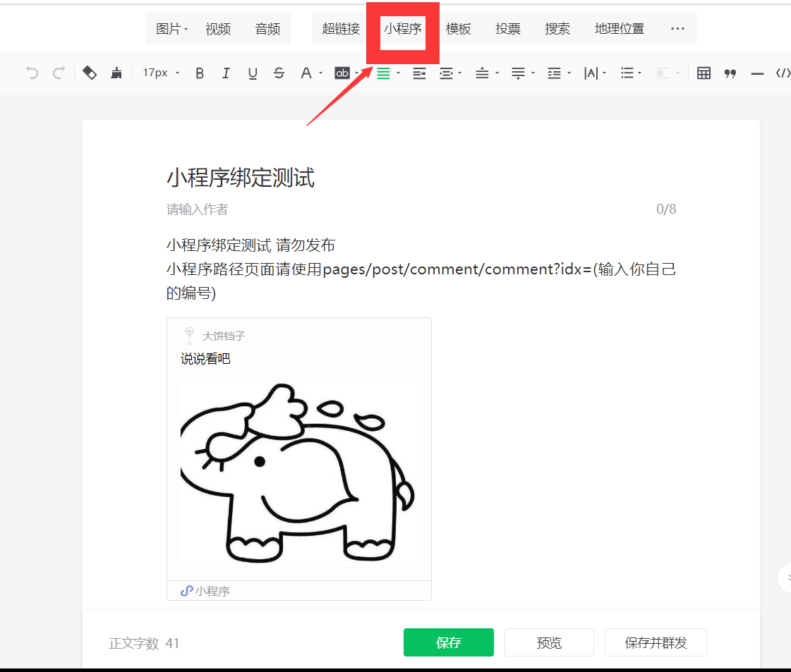
Task: Click the first-line indent icon
Action: pyautogui.click(x=419, y=73)
